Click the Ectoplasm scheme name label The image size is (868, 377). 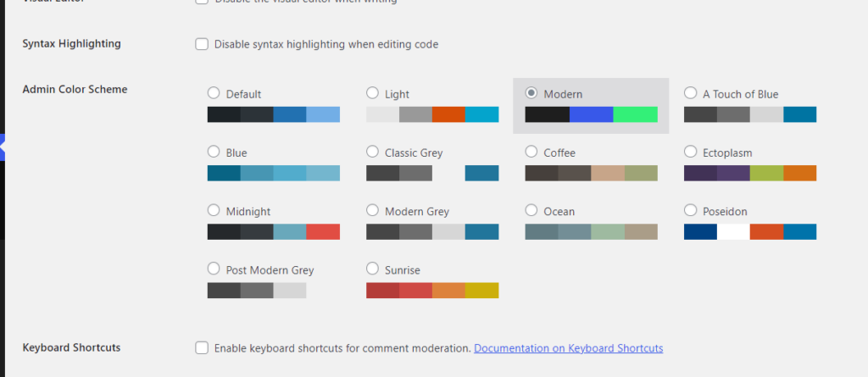(x=727, y=152)
